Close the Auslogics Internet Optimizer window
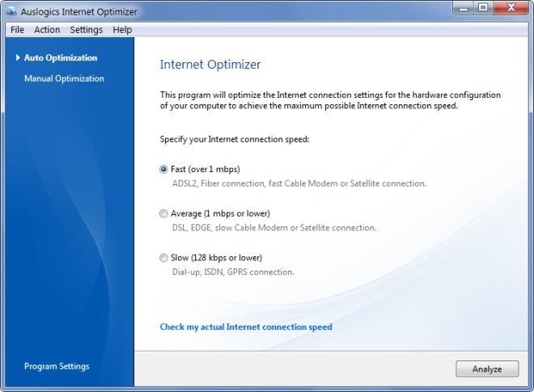 pos(511,10)
